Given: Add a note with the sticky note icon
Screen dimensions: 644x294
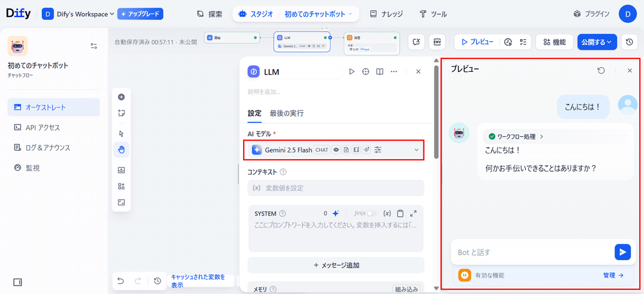Looking at the screenshot, I should [121, 113].
